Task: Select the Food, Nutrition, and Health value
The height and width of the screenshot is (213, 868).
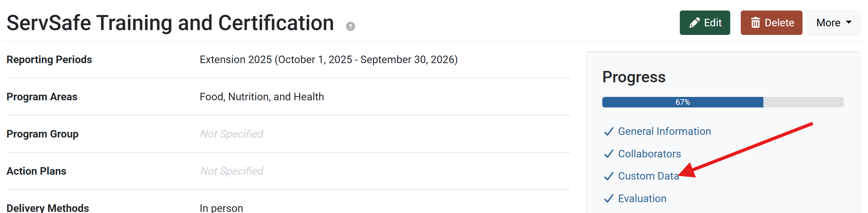Action: point(262,97)
